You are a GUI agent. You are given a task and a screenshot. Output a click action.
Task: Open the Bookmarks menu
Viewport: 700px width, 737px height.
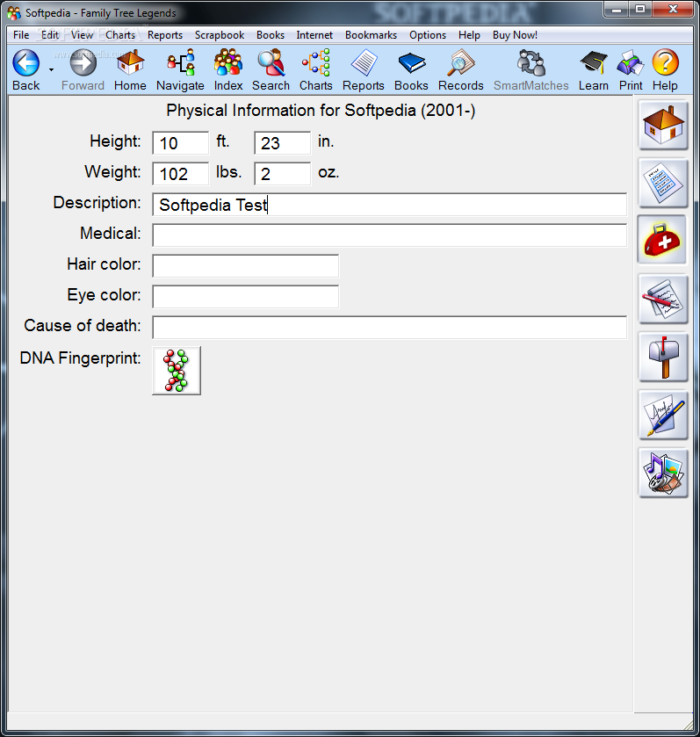pyautogui.click(x=372, y=35)
